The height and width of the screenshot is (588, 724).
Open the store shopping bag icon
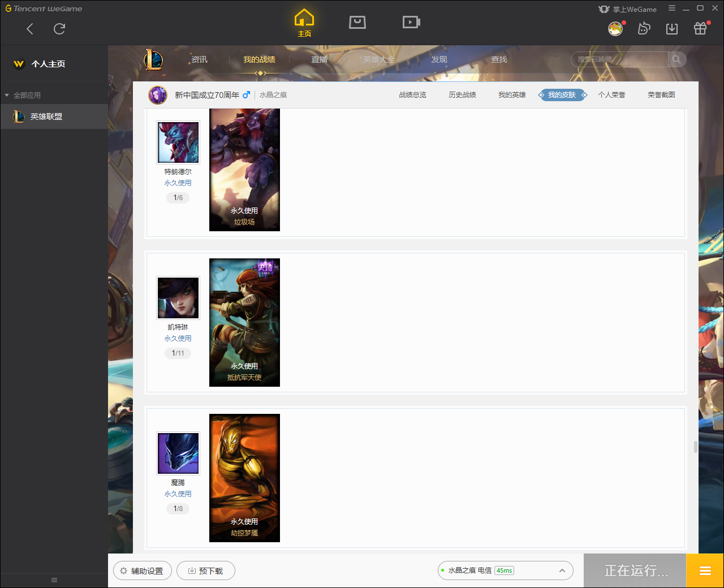357,22
